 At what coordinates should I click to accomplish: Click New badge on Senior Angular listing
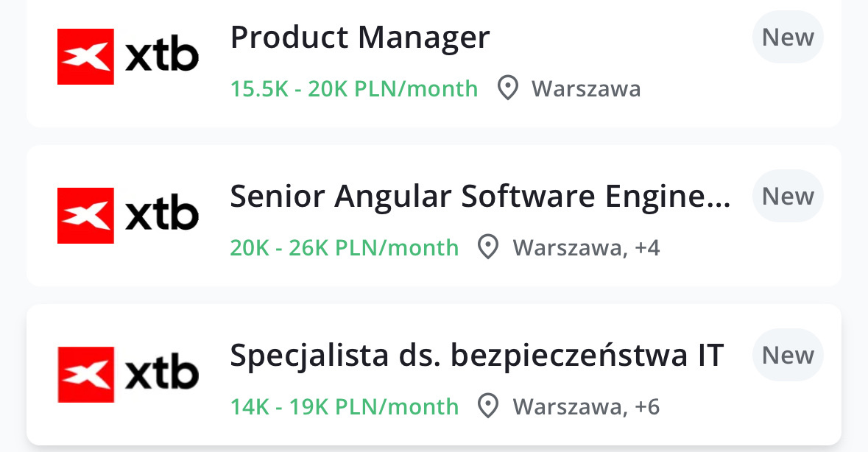click(x=788, y=197)
